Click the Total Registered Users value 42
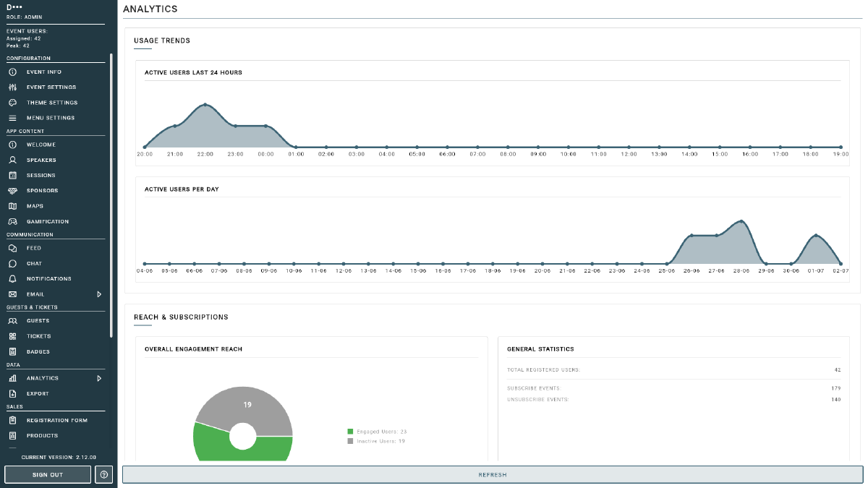Image resolution: width=868 pixels, height=488 pixels. coord(837,369)
